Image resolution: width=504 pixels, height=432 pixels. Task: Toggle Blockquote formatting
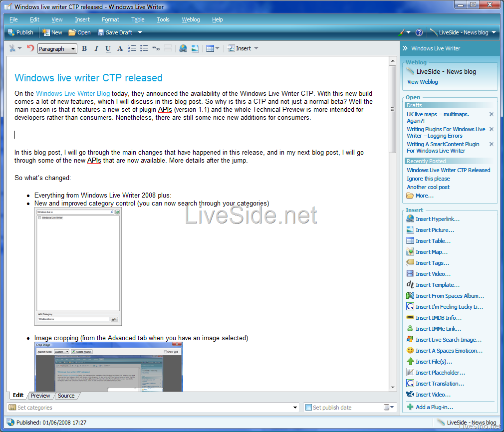156,48
